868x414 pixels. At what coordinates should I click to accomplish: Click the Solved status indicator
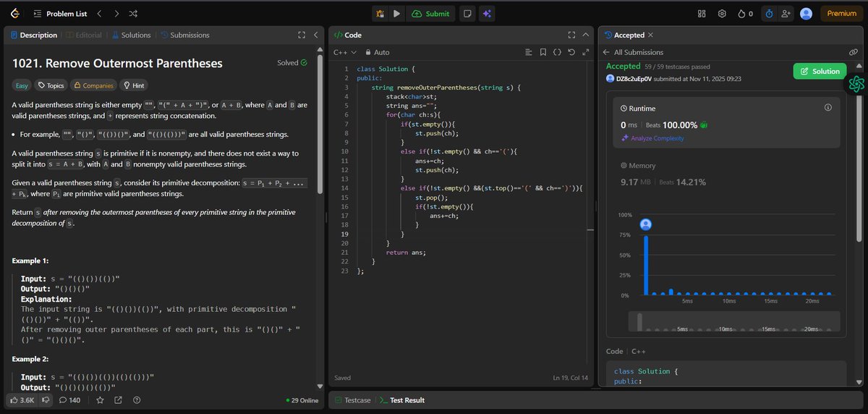(292, 63)
